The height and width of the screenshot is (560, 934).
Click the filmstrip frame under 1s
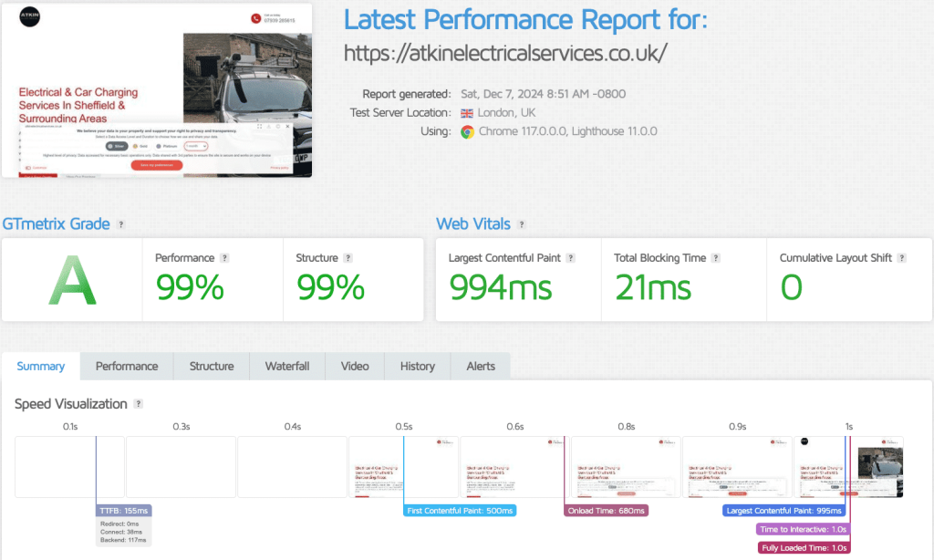click(849, 467)
